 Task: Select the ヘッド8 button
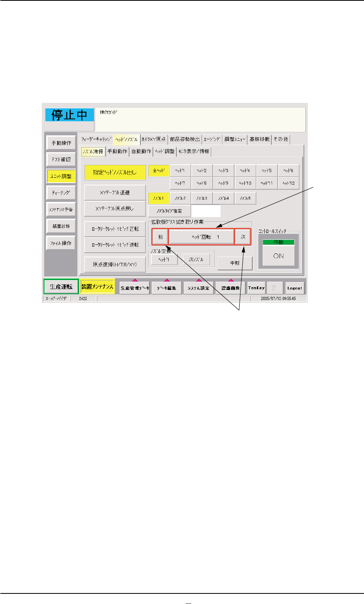pos(202,183)
